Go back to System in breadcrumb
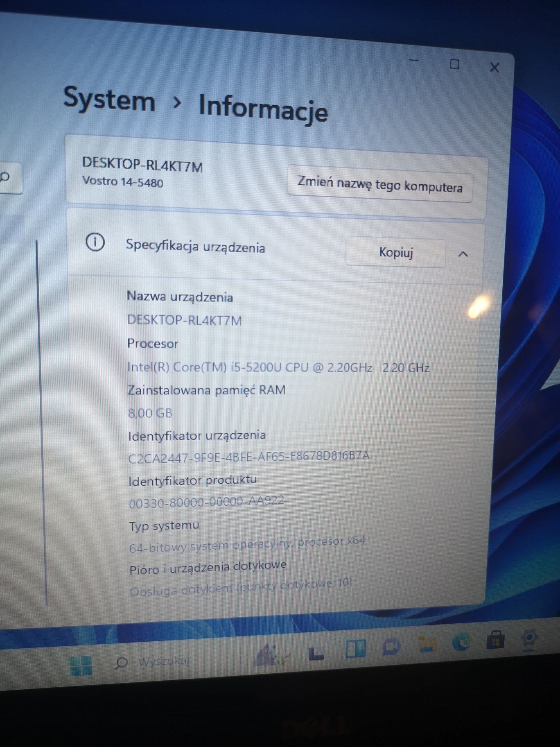 pyautogui.click(x=109, y=100)
